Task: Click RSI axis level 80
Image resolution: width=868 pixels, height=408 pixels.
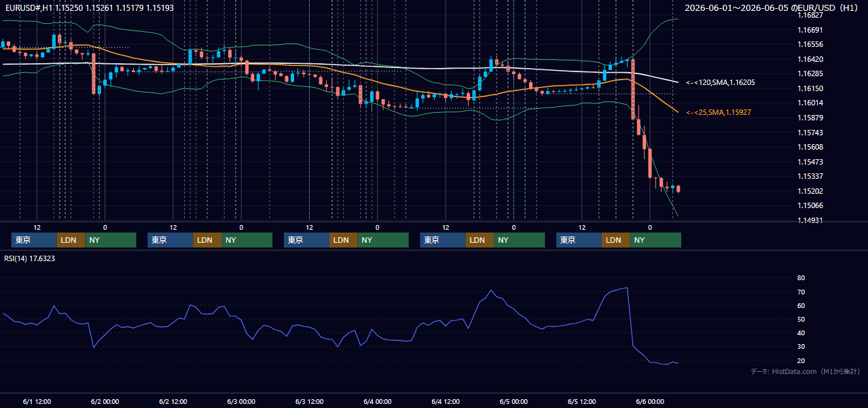Action: click(x=801, y=278)
